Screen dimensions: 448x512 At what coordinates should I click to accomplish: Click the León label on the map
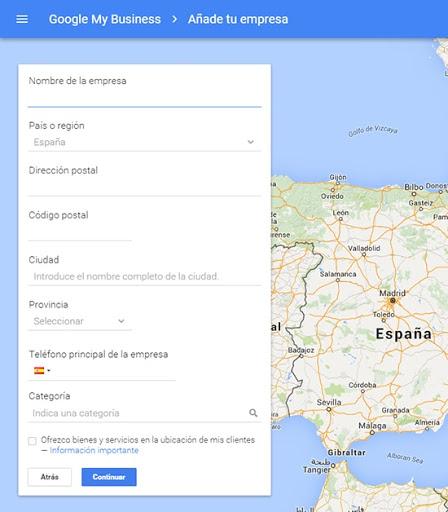(x=341, y=212)
